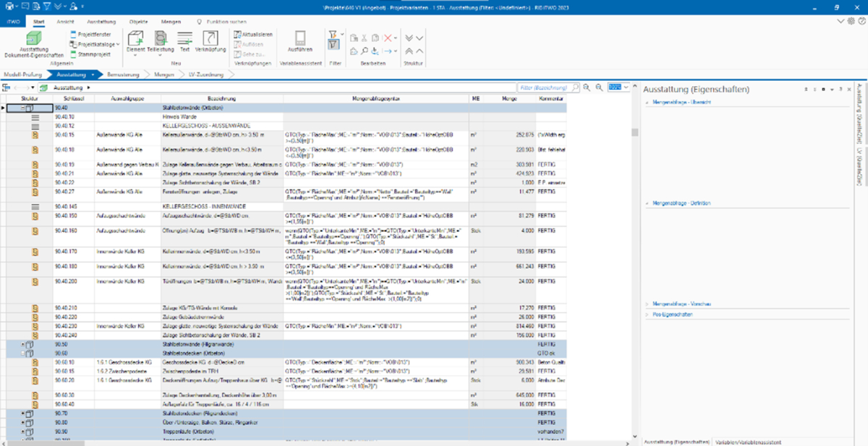This screenshot has height=446, width=868.
Task: Open Stammprojekt from Allgemein group
Action: (x=91, y=54)
